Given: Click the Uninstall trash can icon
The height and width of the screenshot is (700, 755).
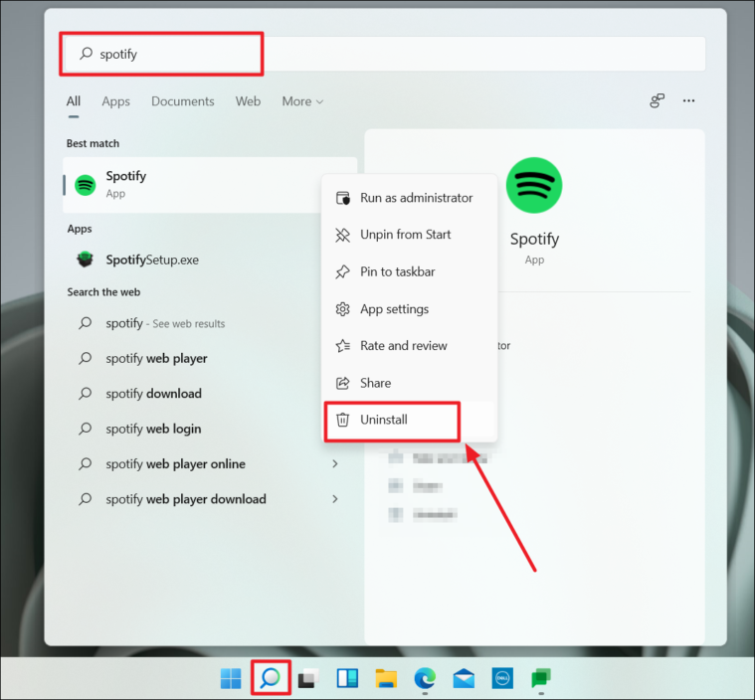Looking at the screenshot, I should click(343, 420).
